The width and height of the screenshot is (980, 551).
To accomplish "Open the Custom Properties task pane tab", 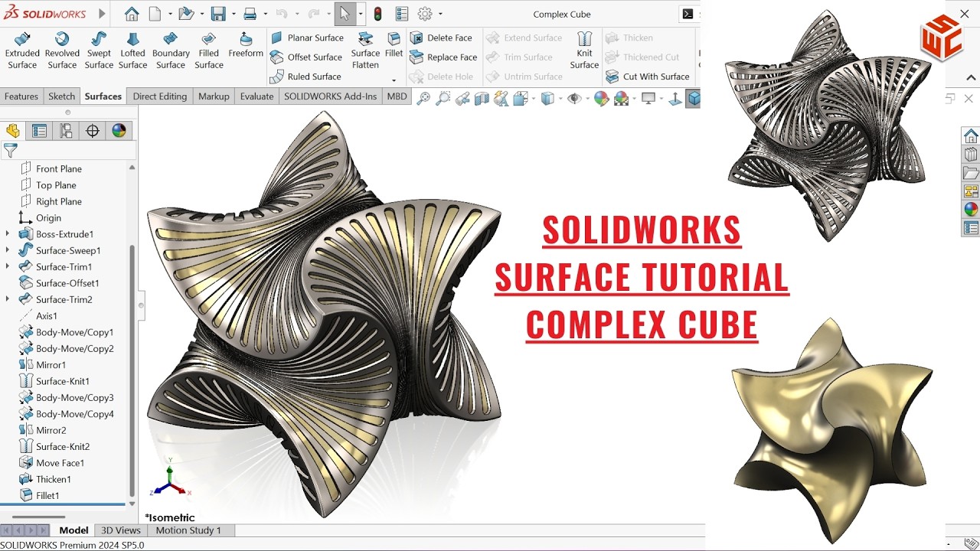I will (971, 228).
